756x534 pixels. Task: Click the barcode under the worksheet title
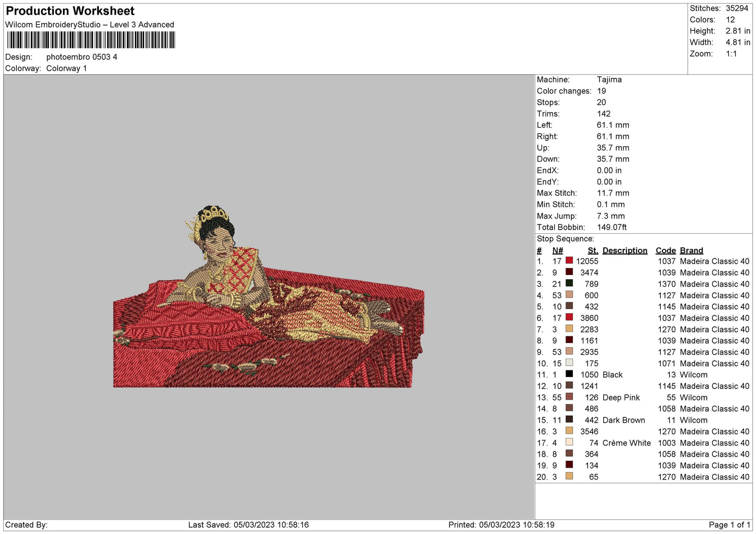[x=91, y=40]
